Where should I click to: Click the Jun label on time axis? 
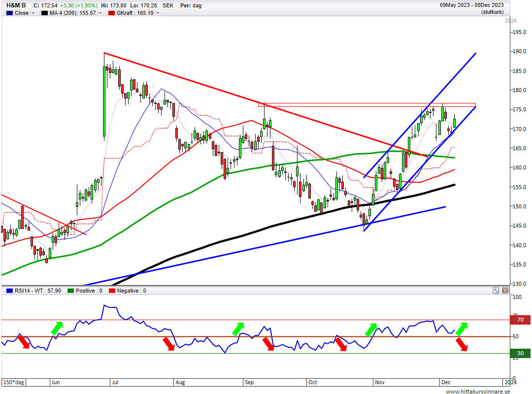[x=56, y=383]
